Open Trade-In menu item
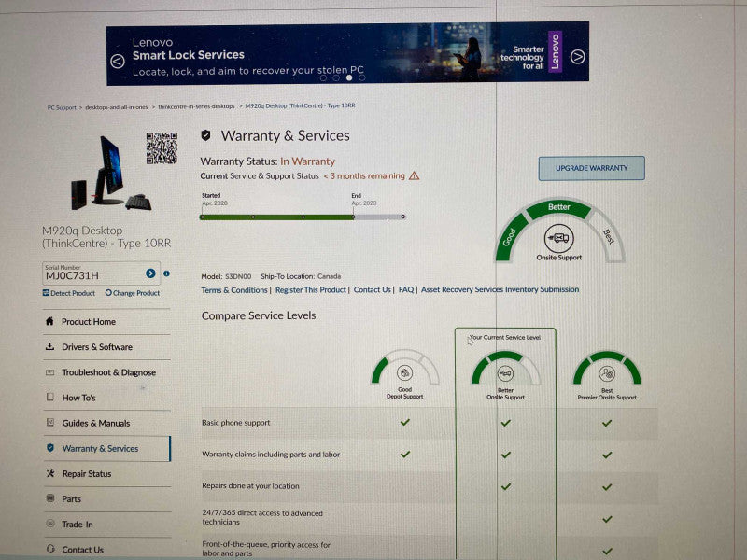The height and width of the screenshot is (560, 747). 107,525
